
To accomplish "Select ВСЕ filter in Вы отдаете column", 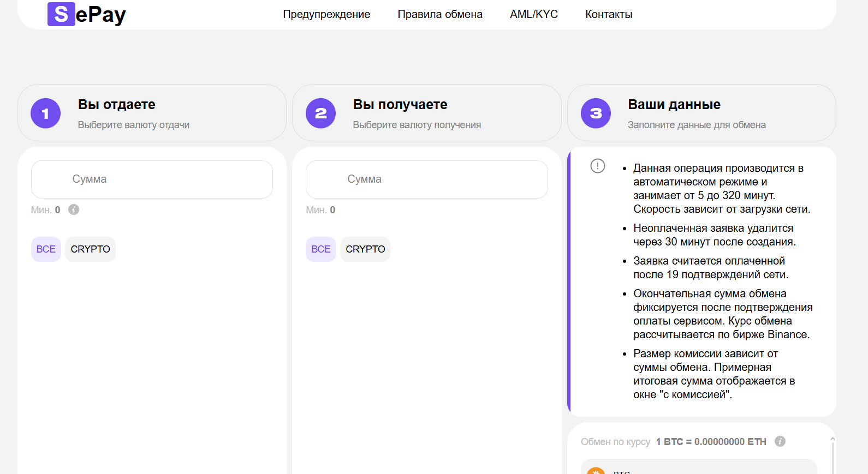I will tap(46, 249).
